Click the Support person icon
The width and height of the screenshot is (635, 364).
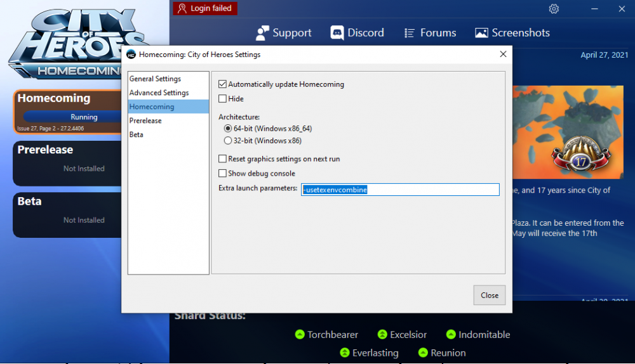[x=262, y=33]
